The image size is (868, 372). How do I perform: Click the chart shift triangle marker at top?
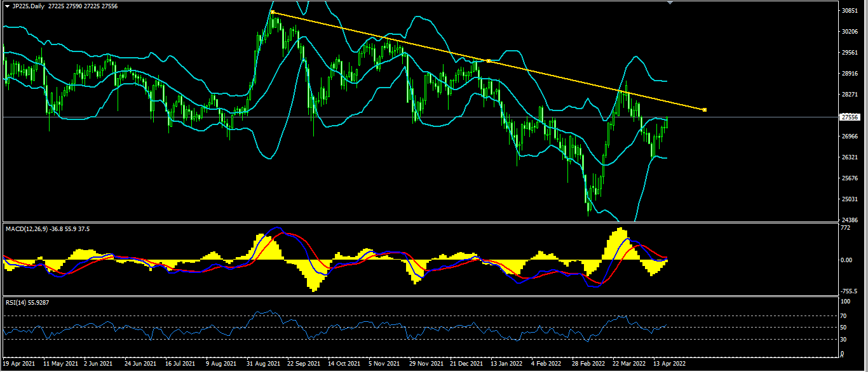[669, 3]
